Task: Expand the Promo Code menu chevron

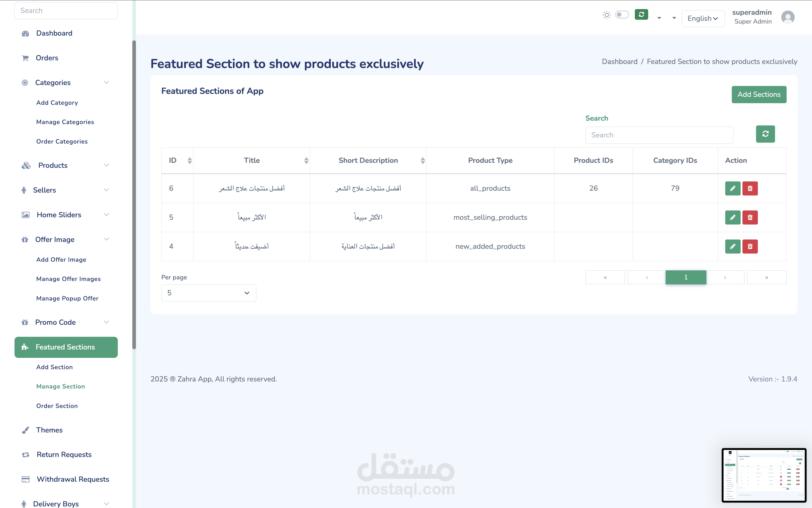Action: [x=106, y=322]
